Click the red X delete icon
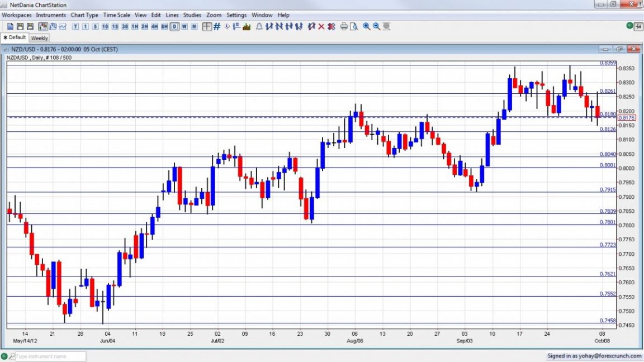This screenshot has height=362, width=644. (x=321, y=26)
